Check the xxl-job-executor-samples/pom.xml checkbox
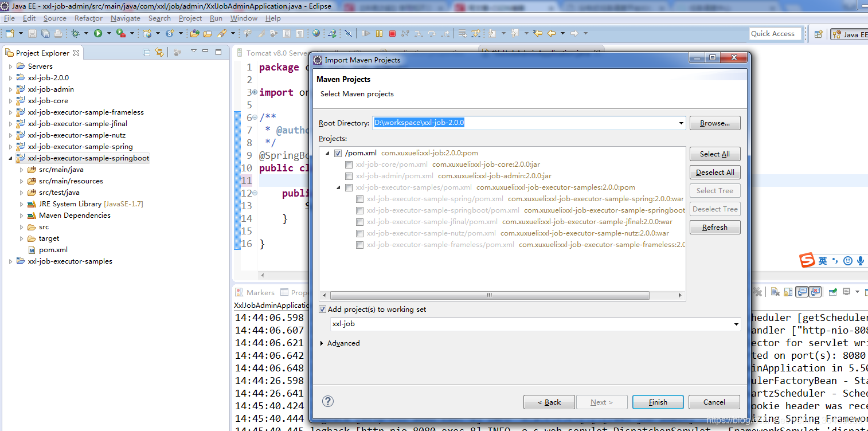Screen dimensions: 868x431 pyautogui.click(x=349, y=187)
